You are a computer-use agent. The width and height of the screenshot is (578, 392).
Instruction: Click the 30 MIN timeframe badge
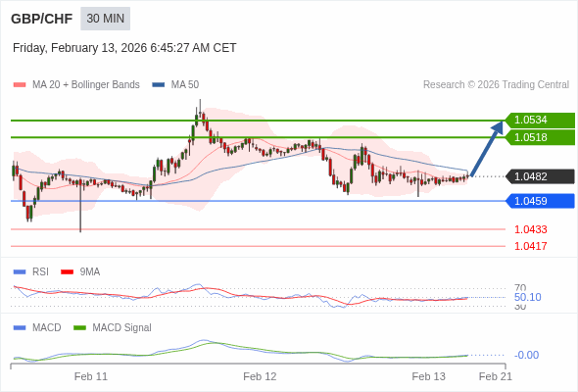coord(106,19)
